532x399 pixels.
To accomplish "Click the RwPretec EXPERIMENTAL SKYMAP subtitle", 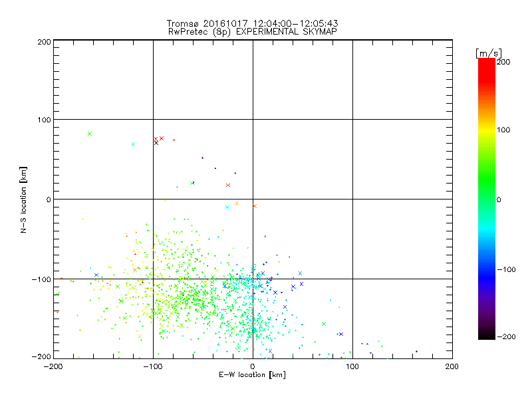I will coord(252,32).
